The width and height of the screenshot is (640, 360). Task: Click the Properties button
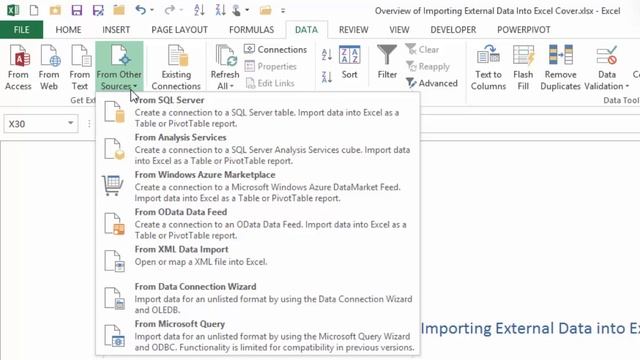click(x=271, y=66)
